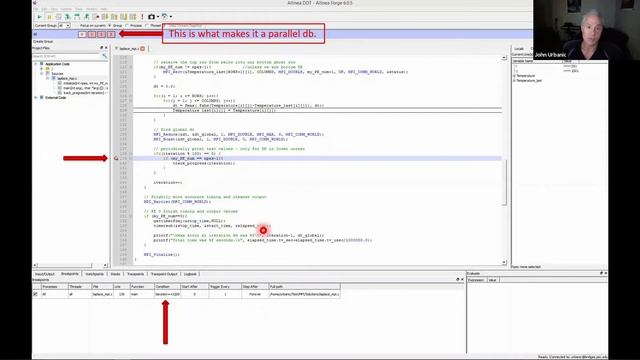Click process box 0 in the All group
The image size is (640, 360).
pyautogui.click(x=82, y=34)
